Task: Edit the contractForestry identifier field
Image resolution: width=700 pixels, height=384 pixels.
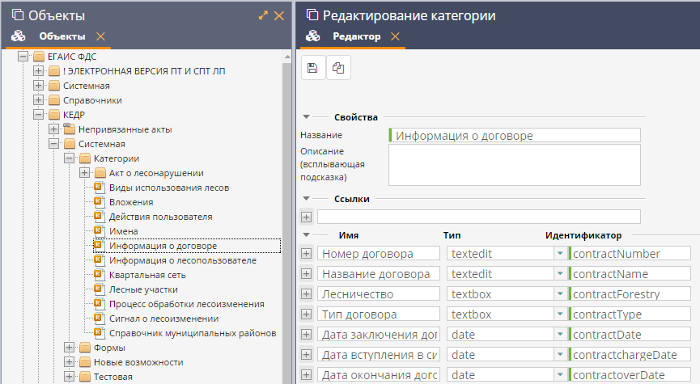Action: click(x=630, y=294)
